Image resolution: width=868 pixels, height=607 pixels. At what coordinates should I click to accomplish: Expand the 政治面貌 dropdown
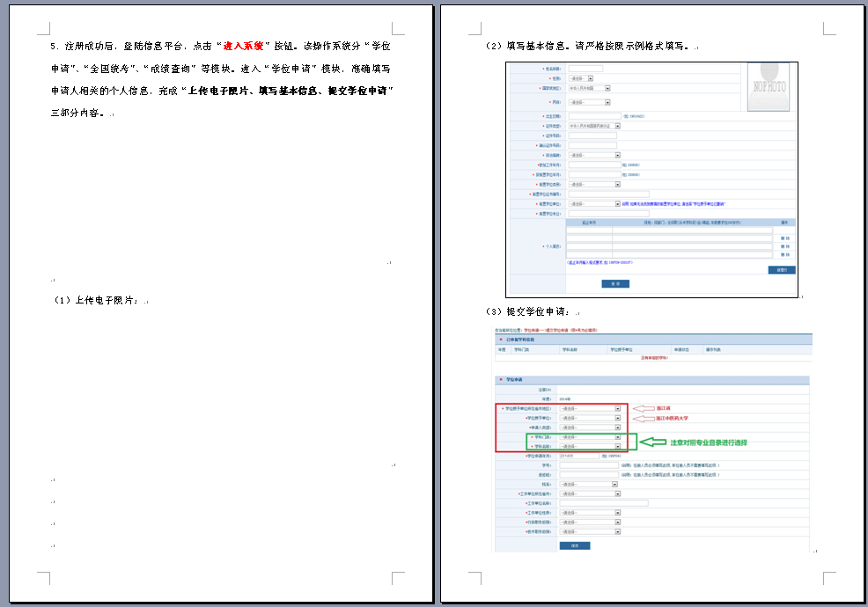(x=594, y=155)
